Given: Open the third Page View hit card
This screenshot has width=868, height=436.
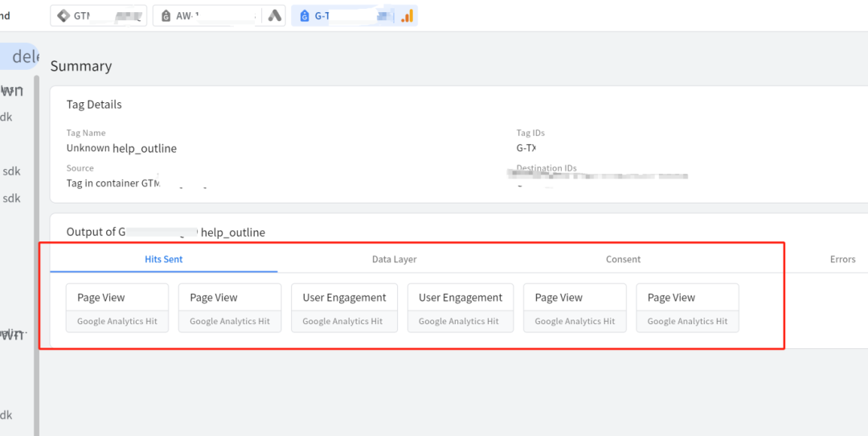Looking at the screenshot, I should click(575, 308).
